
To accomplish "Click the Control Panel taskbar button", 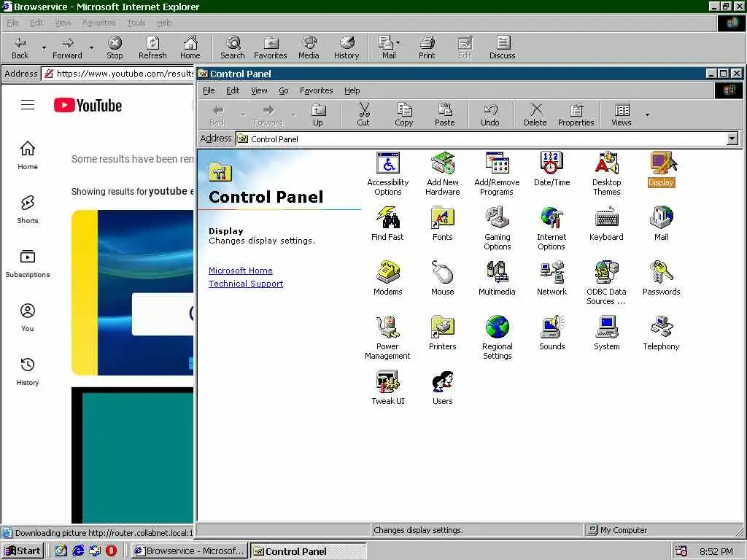I will point(309,551).
